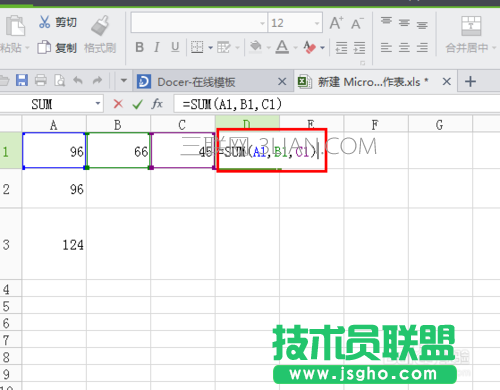The image size is (500, 390).
Task: Click the Cut (剪切) scissors button
Action: click(x=57, y=23)
